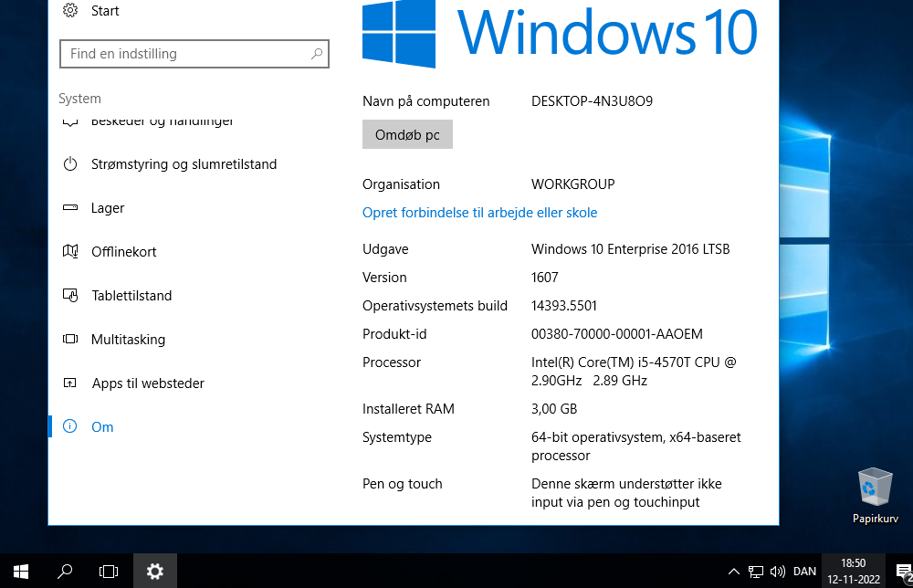Open the network tray icon

[x=756, y=572]
